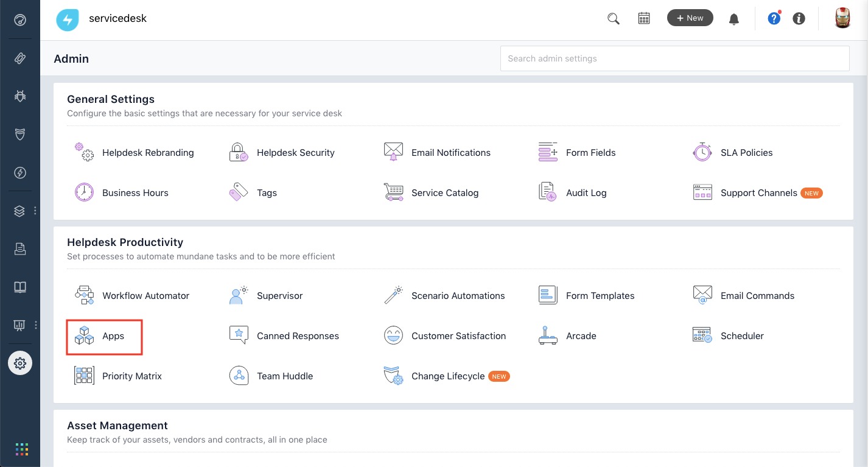Image resolution: width=868 pixels, height=467 pixels.
Task: Select the admin gear icon in sidebar
Action: click(x=20, y=363)
